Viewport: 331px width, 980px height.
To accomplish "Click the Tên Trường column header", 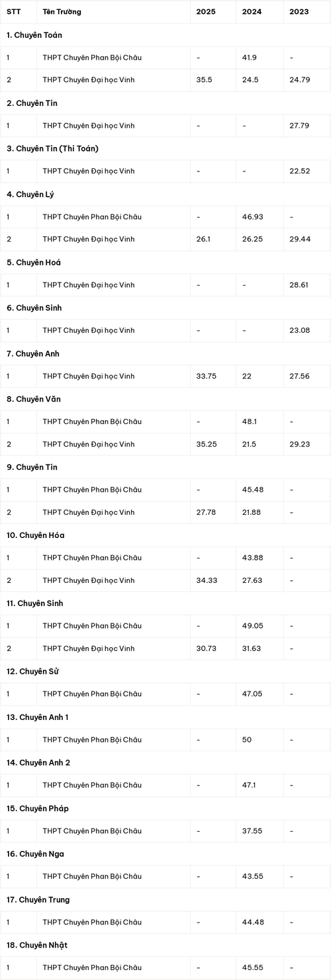I will pyautogui.click(x=64, y=12).
